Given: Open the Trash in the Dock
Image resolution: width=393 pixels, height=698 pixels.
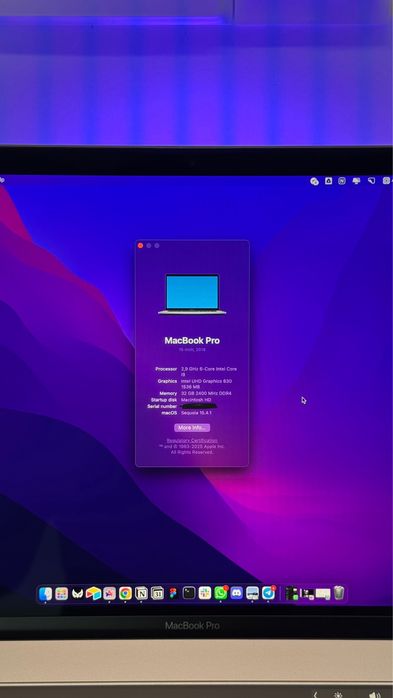Looking at the screenshot, I should 339,593.
